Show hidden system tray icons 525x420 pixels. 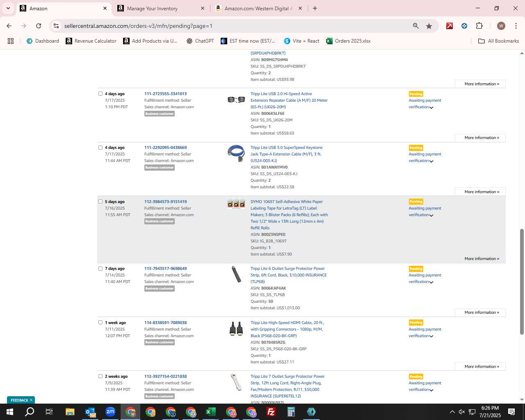coord(452,412)
